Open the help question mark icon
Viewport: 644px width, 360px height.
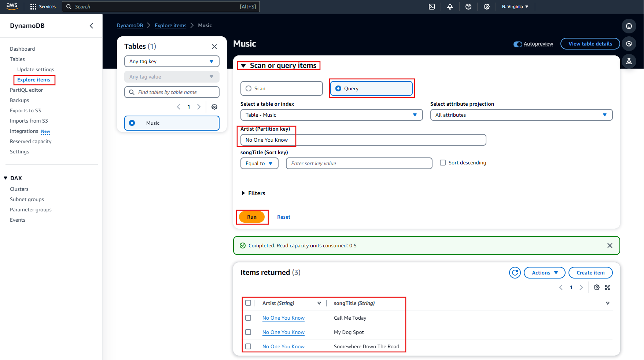point(468,7)
